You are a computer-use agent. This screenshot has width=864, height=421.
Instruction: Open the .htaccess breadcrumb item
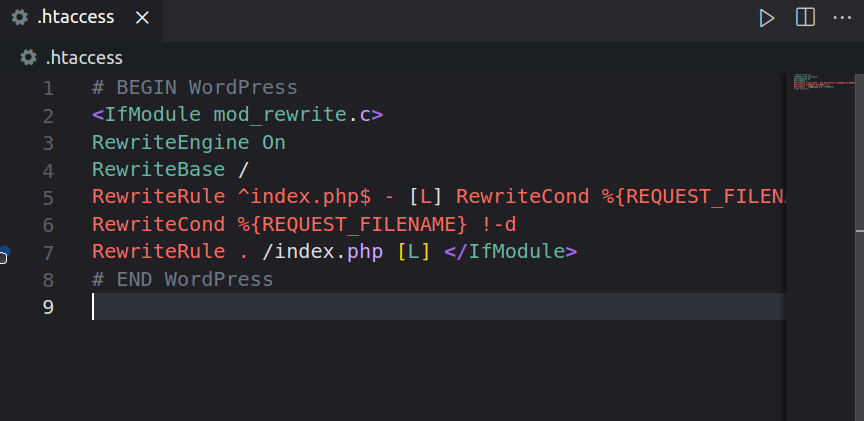pos(84,57)
